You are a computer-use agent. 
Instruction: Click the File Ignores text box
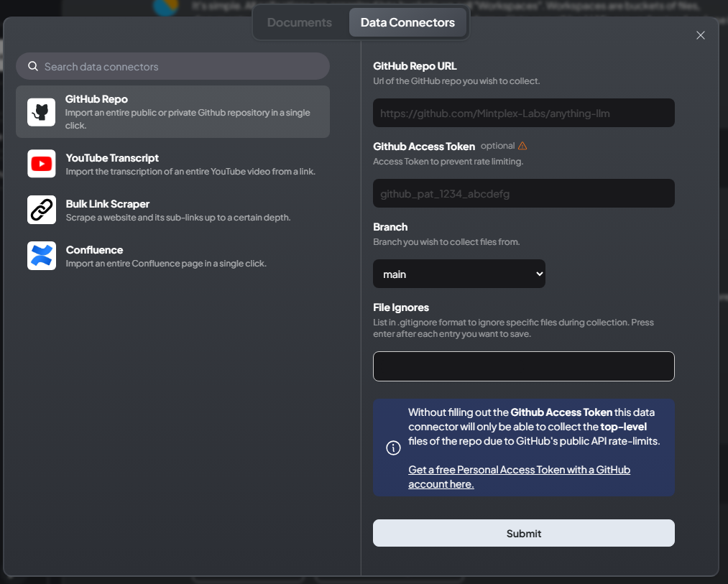pyautogui.click(x=523, y=366)
